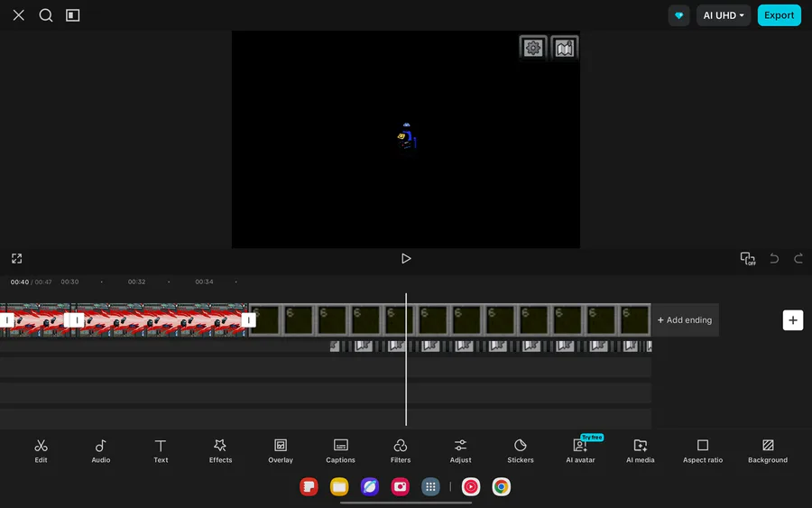Select the red clip on the timeline
The image size is (812, 508).
click(x=161, y=320)
